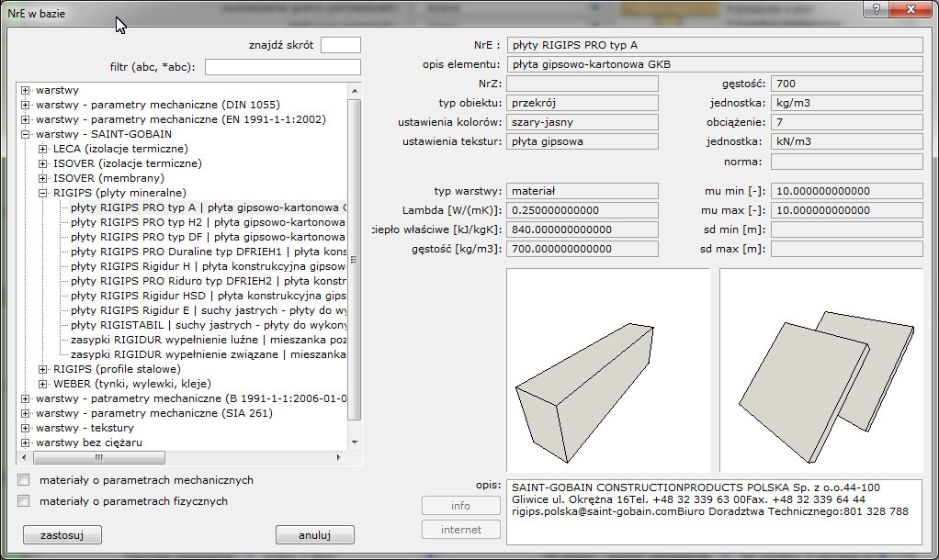Click the 'gęstość' field showing 700
The width and height of the screenshot is (939, 560).
coord(847,84)
